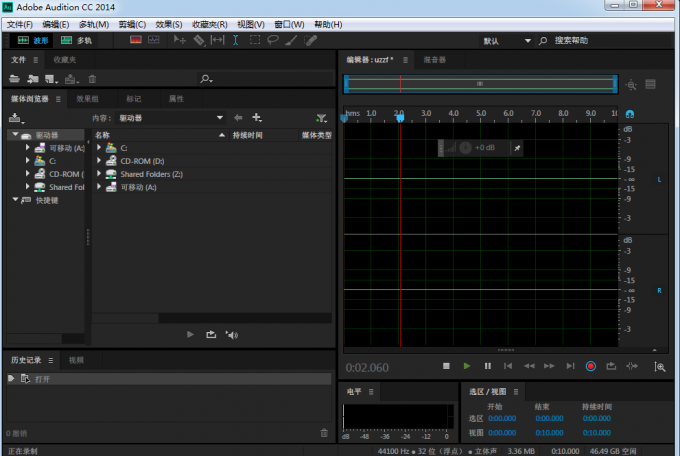This screenshot has height=456, width=680.
Task: Click the Stop transport button
Action: tap(446, 366)
